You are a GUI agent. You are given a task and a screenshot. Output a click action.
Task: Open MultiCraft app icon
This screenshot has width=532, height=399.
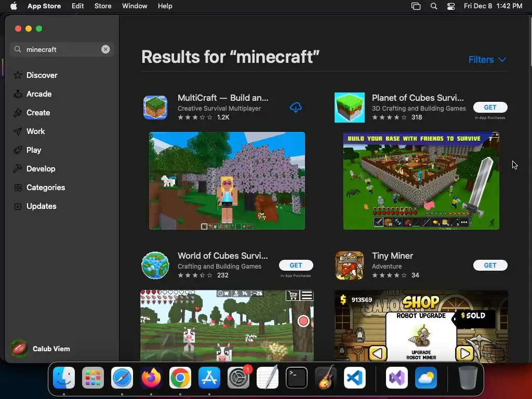coord(155,108)
